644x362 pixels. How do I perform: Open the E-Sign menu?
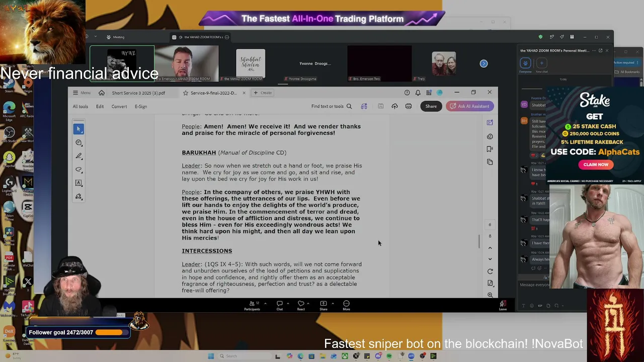[x=141, y=107]
